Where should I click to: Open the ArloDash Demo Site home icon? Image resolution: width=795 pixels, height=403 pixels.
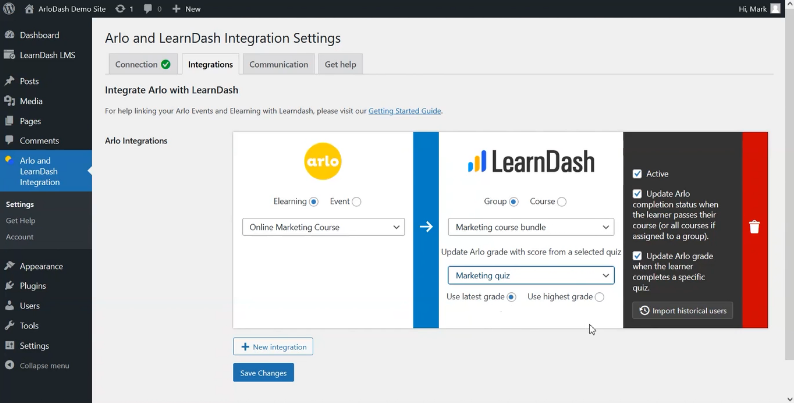tap(29, 9)
